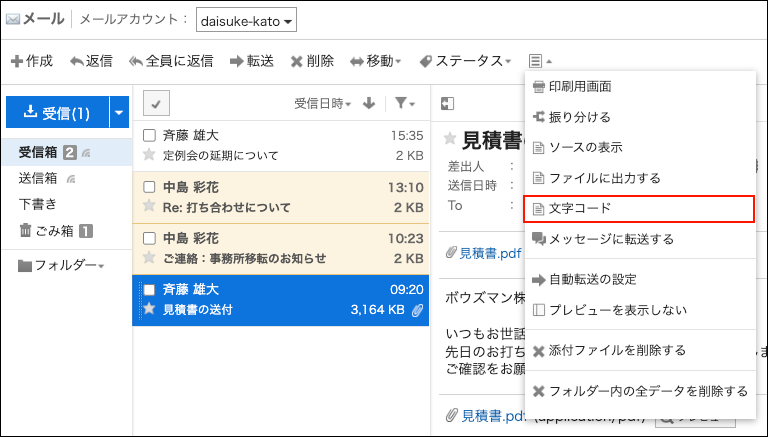Click the 削除 delete button
This screenshot has height=437, width=768.
pos(312,61)
